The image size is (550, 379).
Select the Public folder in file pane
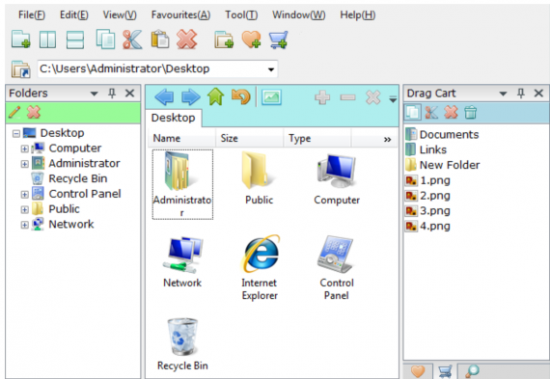[259, 178]
